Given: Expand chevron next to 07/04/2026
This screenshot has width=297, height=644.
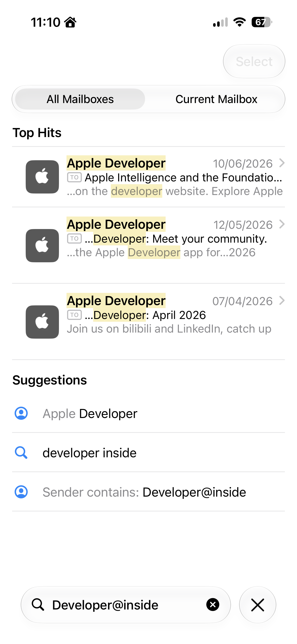Looking at the screenshot, I should pos(282,300).
